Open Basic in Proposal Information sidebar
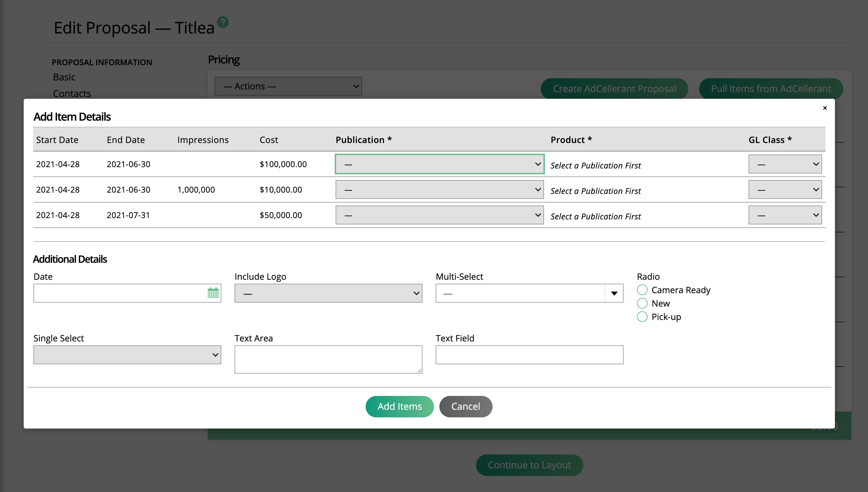 click(64, 77)
